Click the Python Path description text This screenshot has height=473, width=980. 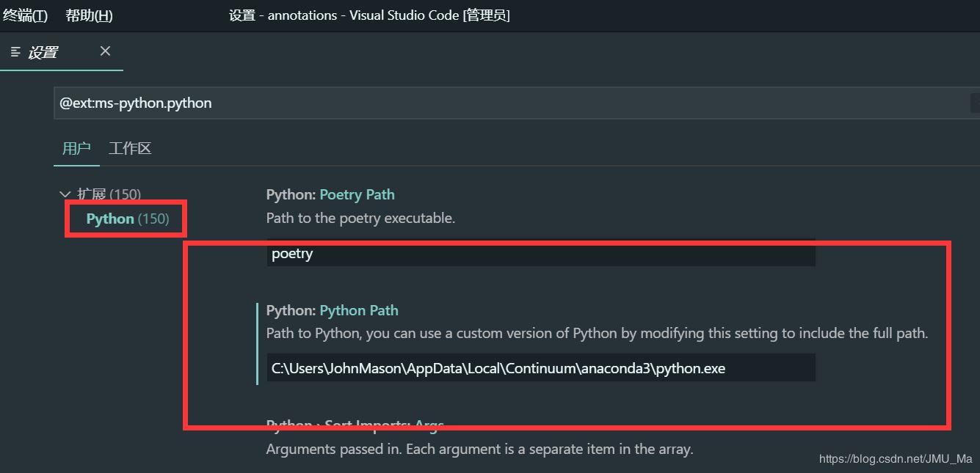pos(597,333)
